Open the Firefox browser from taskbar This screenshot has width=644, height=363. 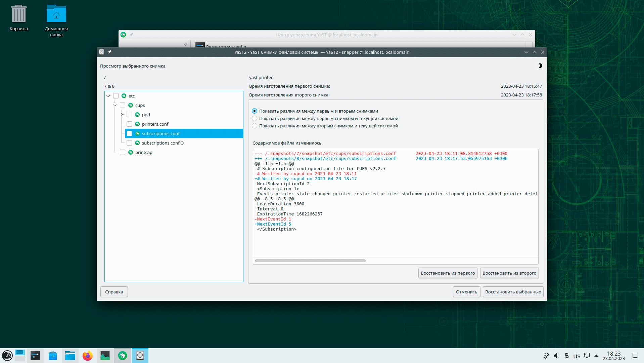[x=87, y=356]
